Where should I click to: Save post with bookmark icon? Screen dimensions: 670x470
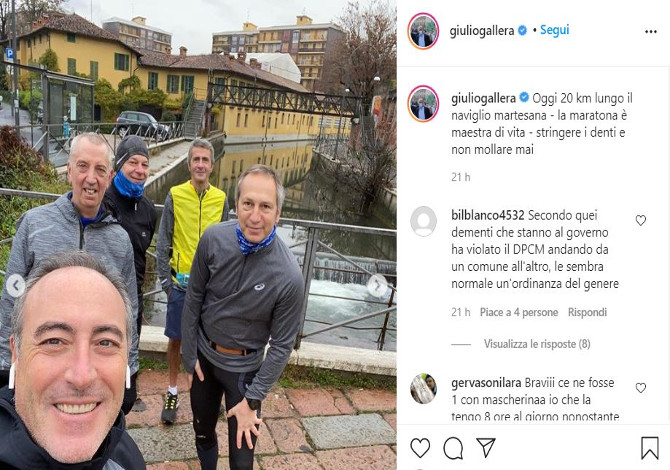tap(649, 448)
